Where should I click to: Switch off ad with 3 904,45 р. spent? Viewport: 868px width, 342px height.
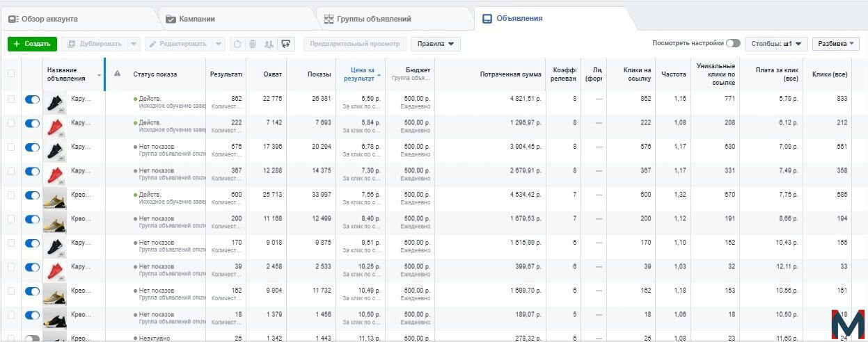tap(32, 147)
